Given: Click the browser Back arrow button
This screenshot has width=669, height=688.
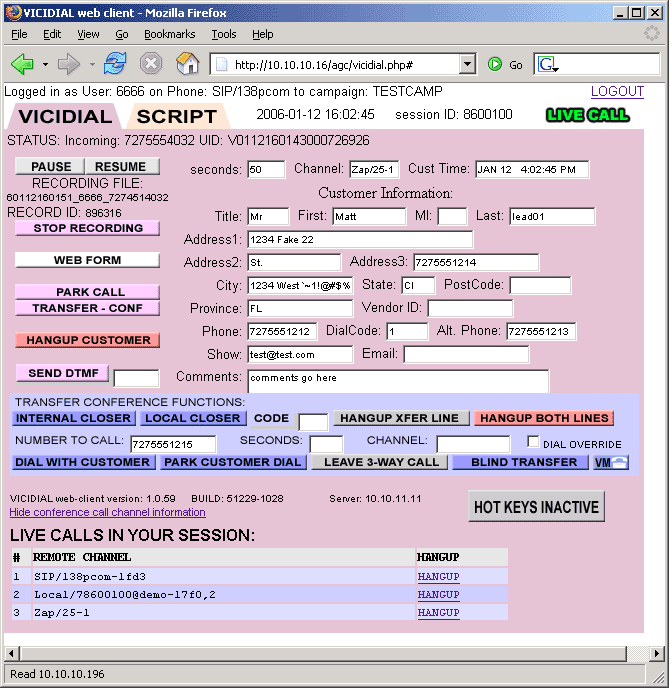Looking at the screenshot, I should point(22,64).
